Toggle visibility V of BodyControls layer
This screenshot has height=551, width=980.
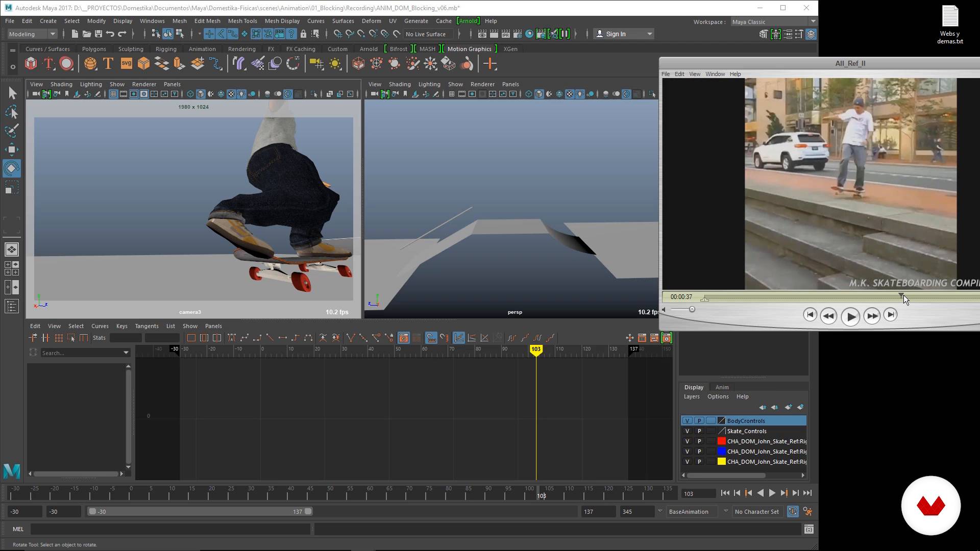tap(687, 421)
